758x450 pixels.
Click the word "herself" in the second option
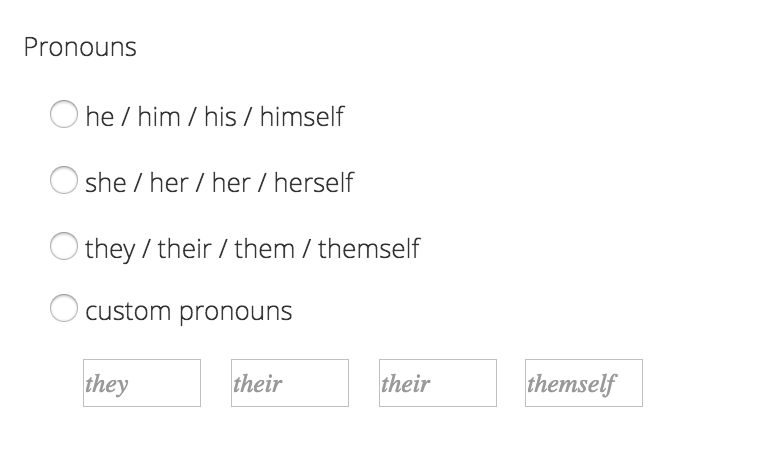click(313, 182)
